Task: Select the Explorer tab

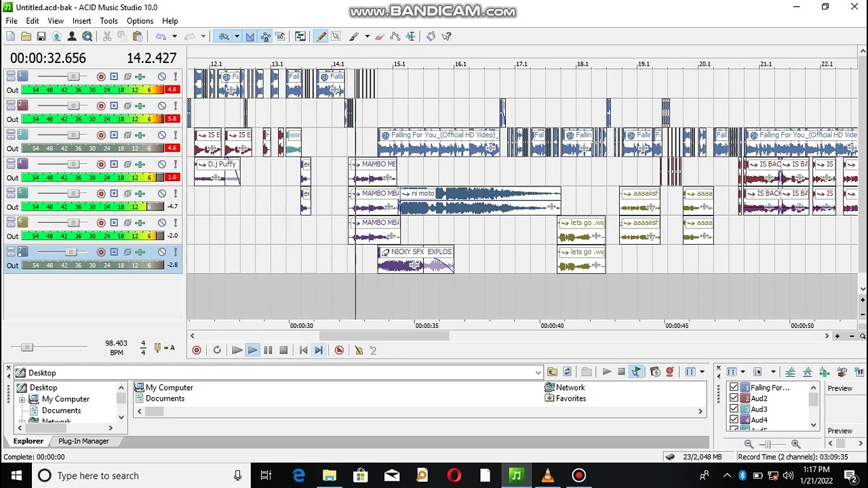Action: click(x=28, y=441)
